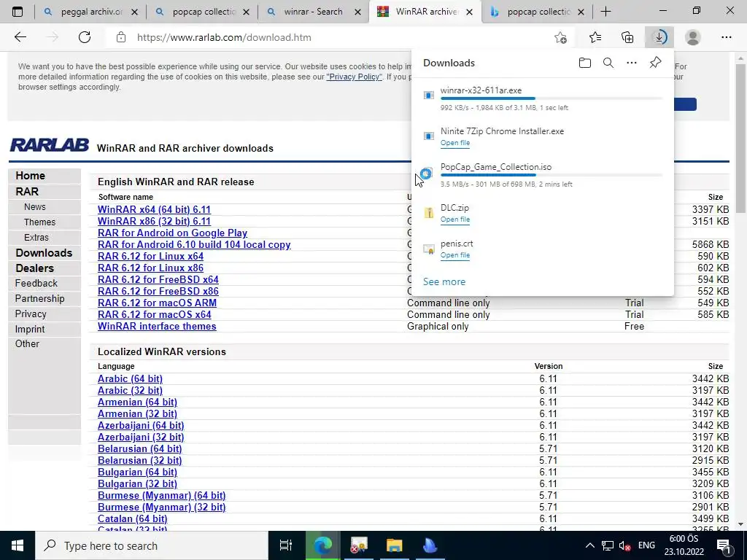Open the Dealers sidebar item

[x=34, y=268]
